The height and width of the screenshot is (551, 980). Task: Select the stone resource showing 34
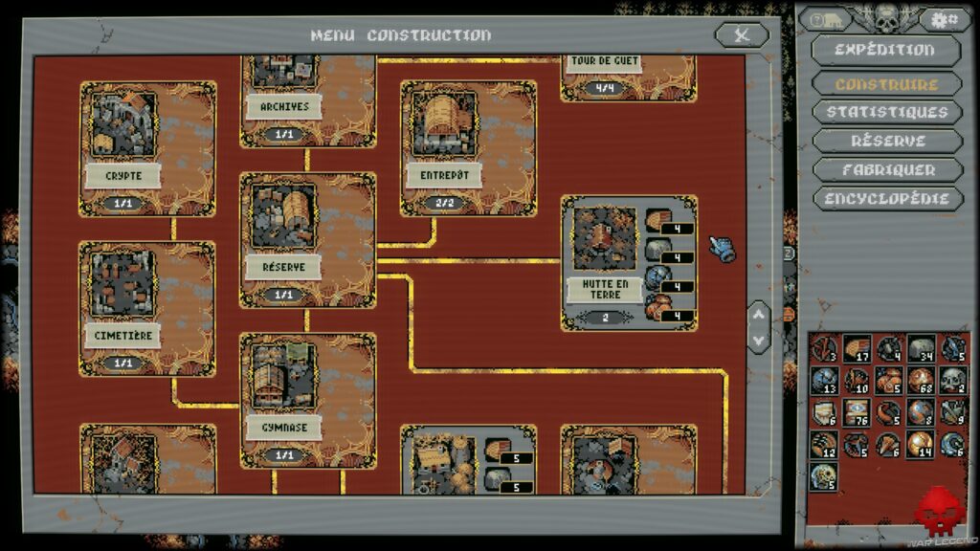point(921,349)
